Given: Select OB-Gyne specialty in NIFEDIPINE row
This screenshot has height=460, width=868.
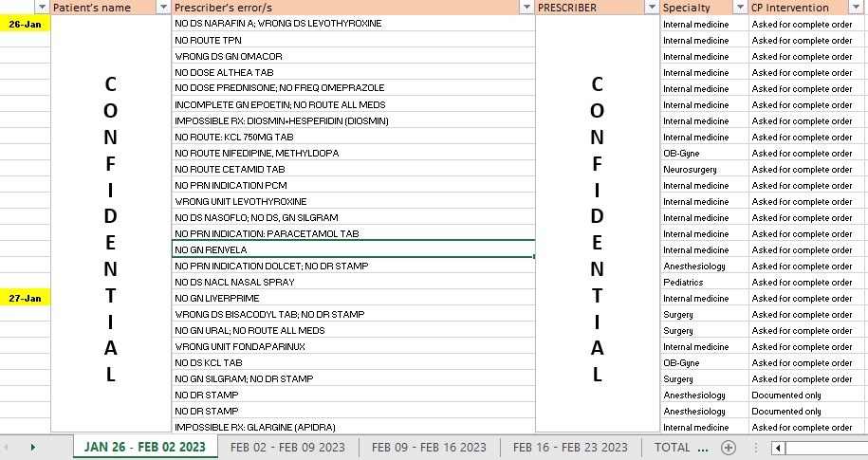Looking at the screenshot, I should click(704, 154).
